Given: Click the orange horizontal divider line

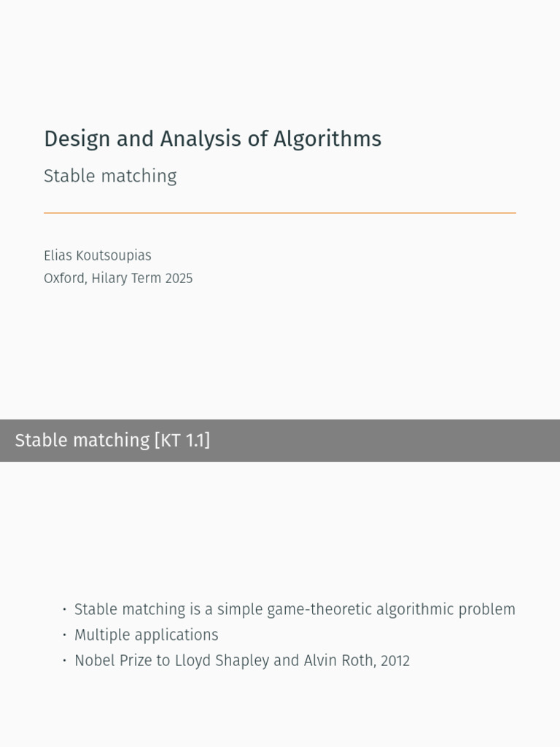Looking at the screenshot, I should [280, 213].
